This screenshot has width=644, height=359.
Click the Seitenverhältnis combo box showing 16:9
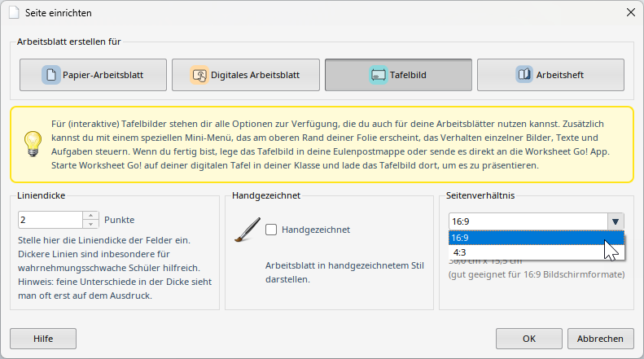pyautogui.click(x=528, y=221)
